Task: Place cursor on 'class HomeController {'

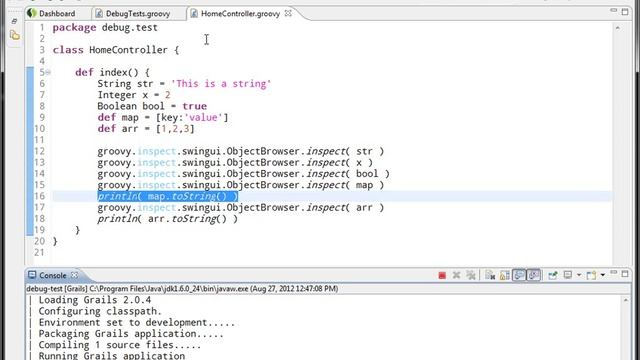Action: click(116, 50)
